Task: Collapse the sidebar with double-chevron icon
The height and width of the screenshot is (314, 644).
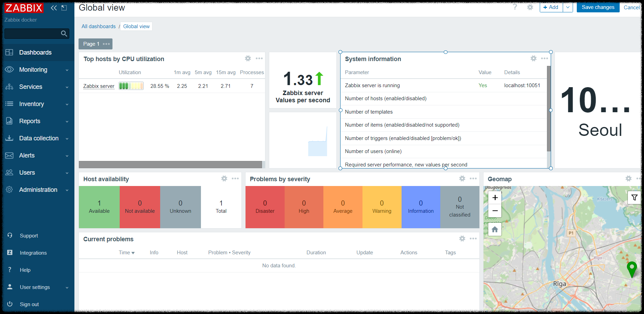Action: click(54, 8)
